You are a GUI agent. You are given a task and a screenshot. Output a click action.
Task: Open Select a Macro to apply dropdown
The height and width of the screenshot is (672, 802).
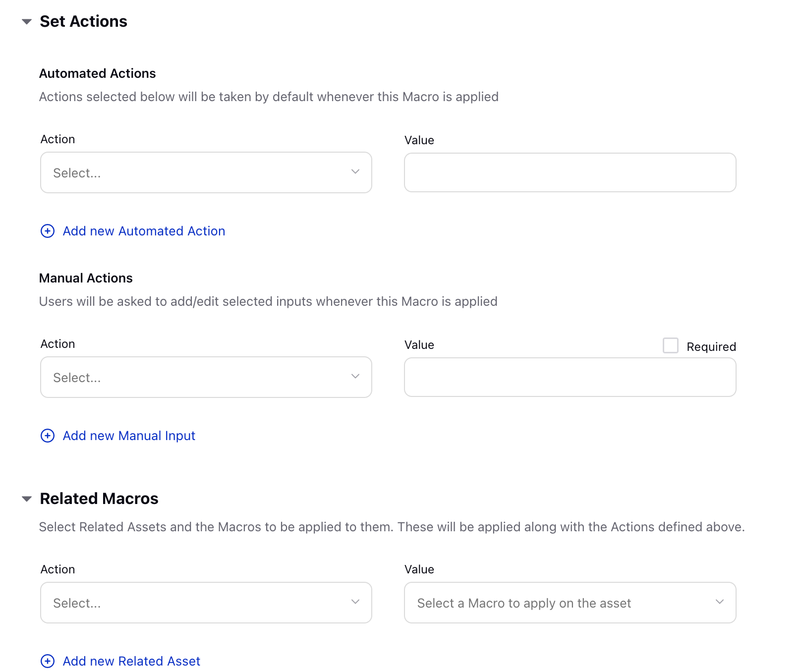[570, 603]
